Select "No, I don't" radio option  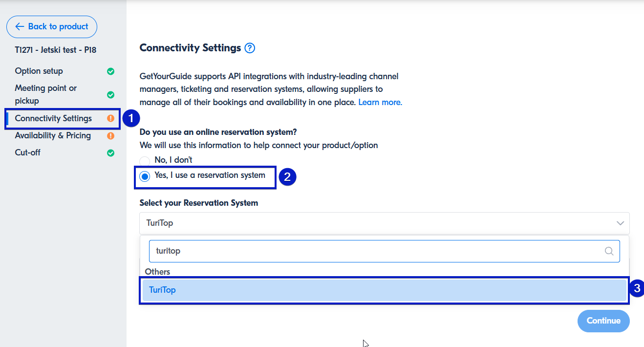[x=145, y=161]
